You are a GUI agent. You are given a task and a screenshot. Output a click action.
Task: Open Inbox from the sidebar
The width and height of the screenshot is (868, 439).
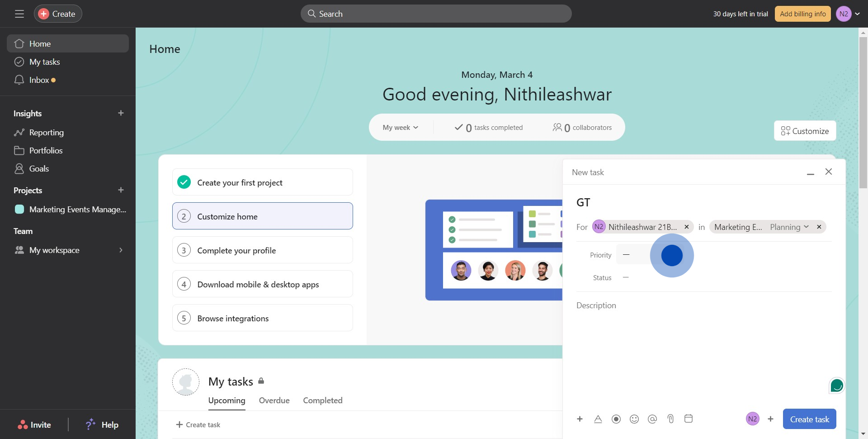pyautogui.click(x=39, y=80)
